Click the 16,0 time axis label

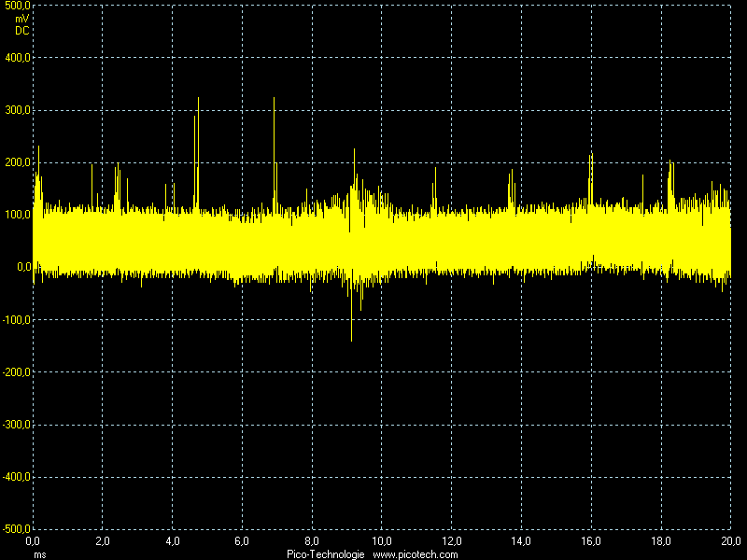(x=591, y=541)
